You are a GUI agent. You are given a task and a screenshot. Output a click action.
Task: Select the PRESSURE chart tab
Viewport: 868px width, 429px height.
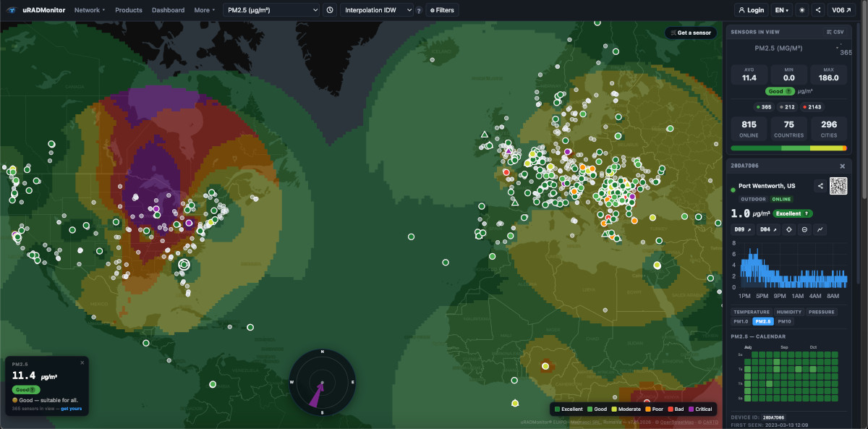pyautogui.click(x=822, y=312)
